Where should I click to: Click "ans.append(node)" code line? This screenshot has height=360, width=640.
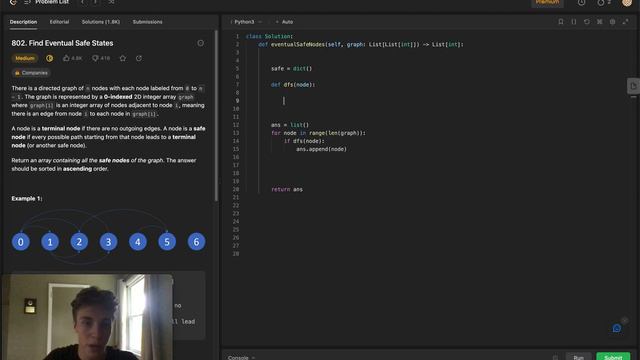coord(322,149)
